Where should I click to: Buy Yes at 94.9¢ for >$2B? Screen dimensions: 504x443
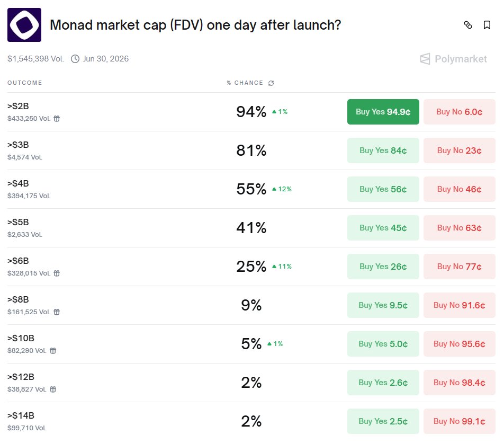tap(383, 112)
